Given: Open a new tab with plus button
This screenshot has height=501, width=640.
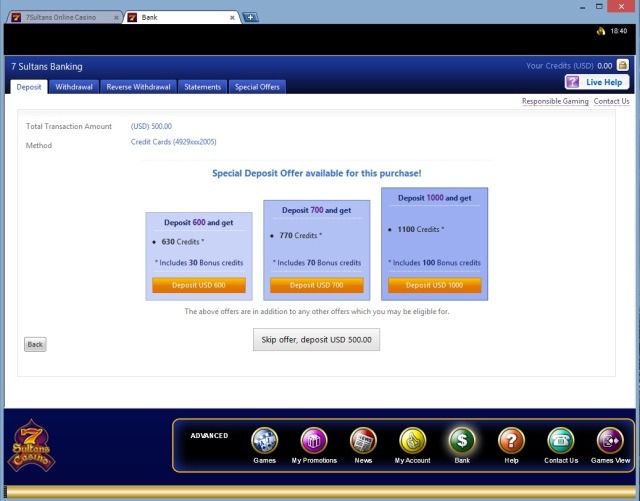Looking at the screenshot, I should coord(250,17).
